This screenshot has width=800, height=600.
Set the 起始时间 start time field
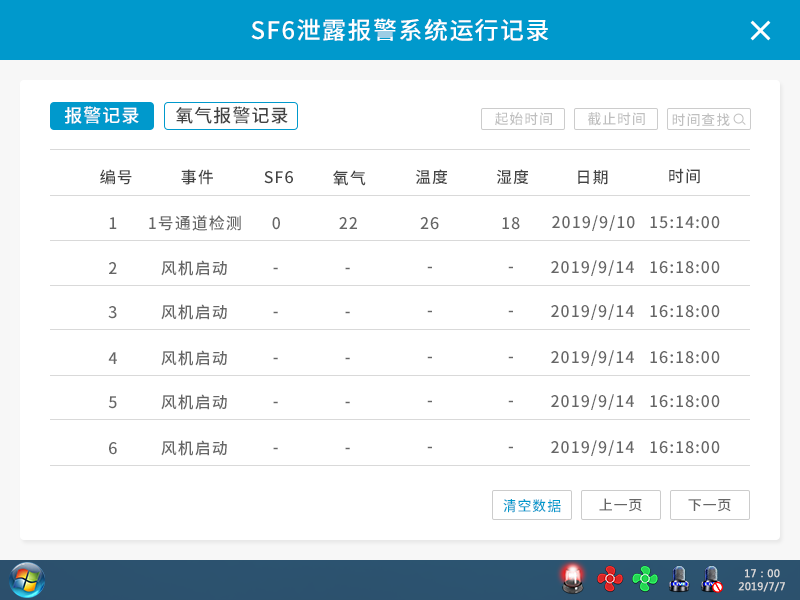[x=523, y=119]
